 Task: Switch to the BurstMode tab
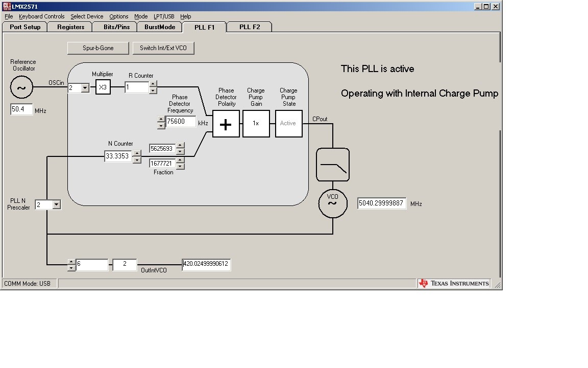click(160, 27)
